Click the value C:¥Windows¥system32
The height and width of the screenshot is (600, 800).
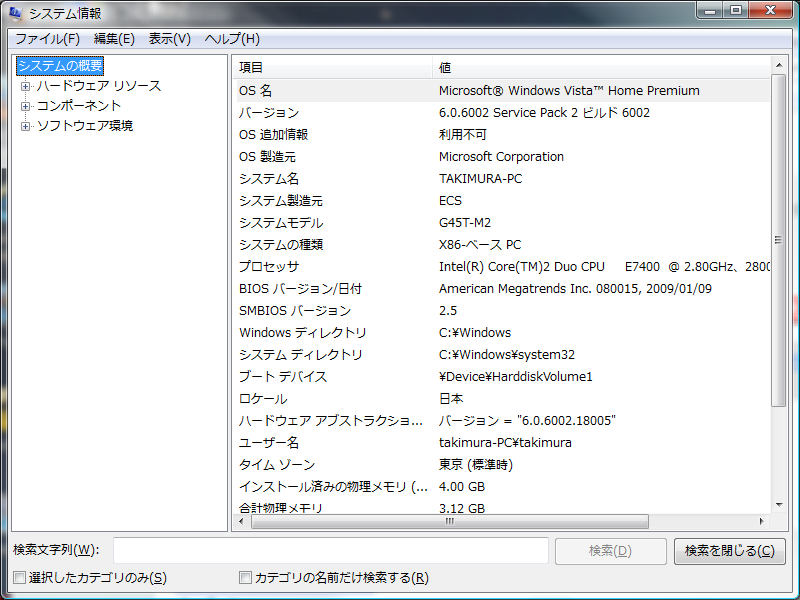point(507,355)
